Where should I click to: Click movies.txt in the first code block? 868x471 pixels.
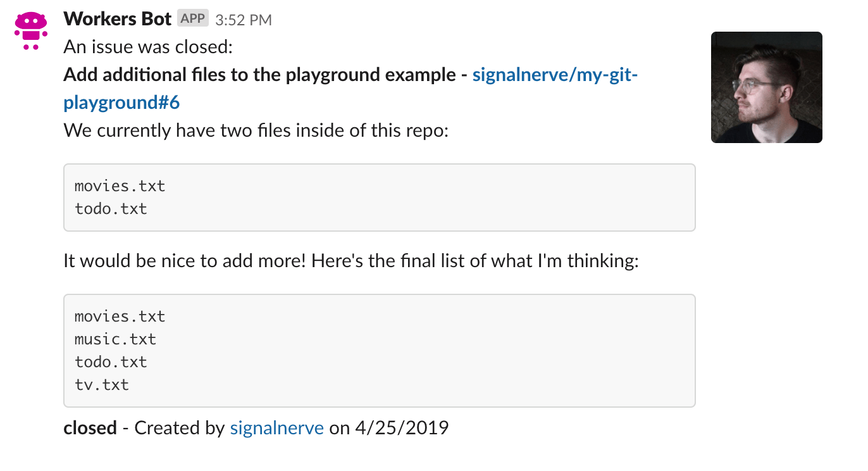tap(120, 185)
